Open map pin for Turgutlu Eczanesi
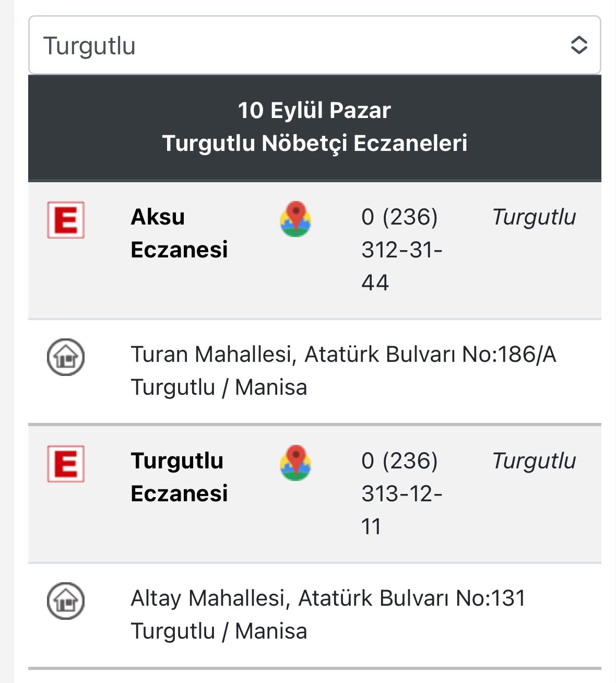 pyautogui.click(x=295, y=463)
